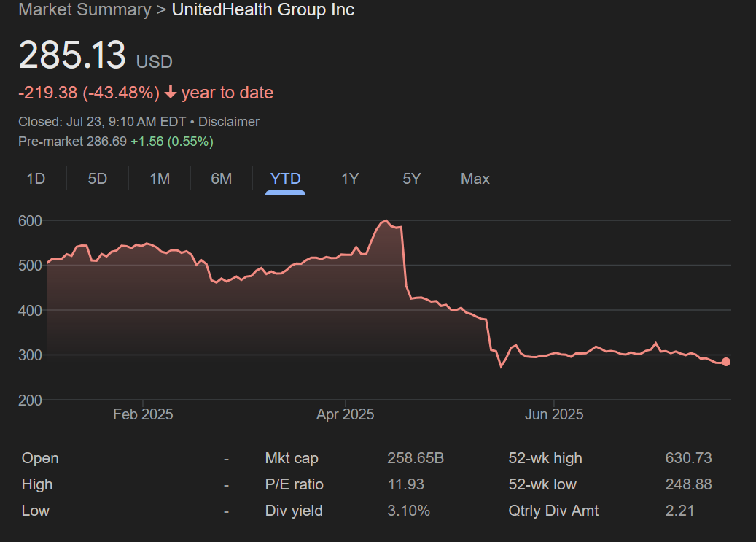Click the Low label in stats
Viewport: 756px width, 542px height.
pyautogui.click(x=35, y=511)
